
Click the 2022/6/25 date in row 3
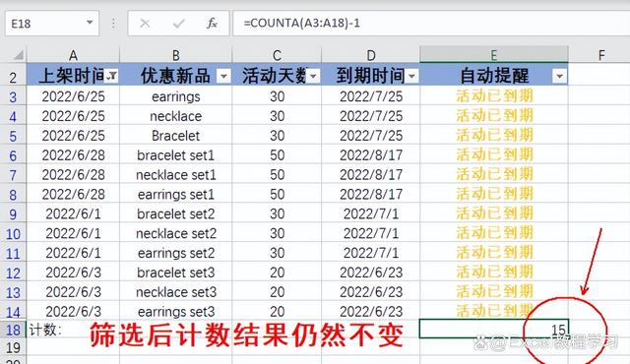73,96
